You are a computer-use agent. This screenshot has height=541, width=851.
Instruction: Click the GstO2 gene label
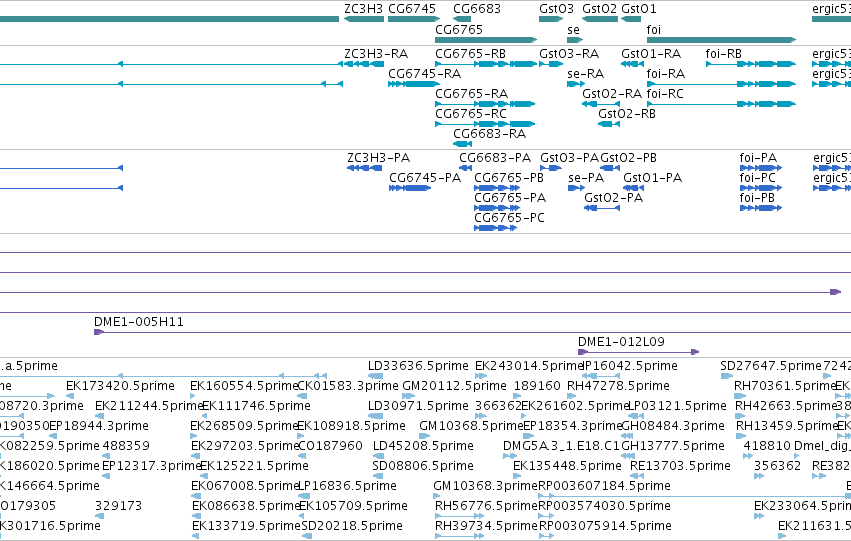599,9
